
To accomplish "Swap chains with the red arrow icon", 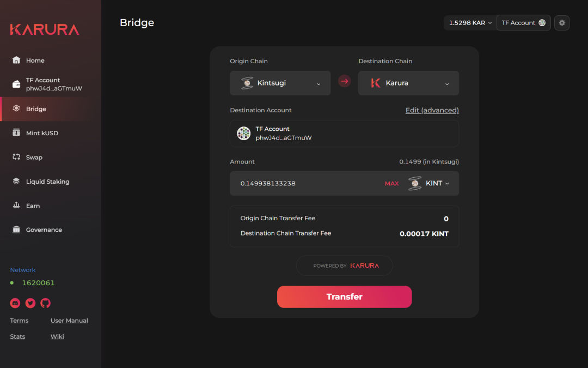I will coord(344,81).
